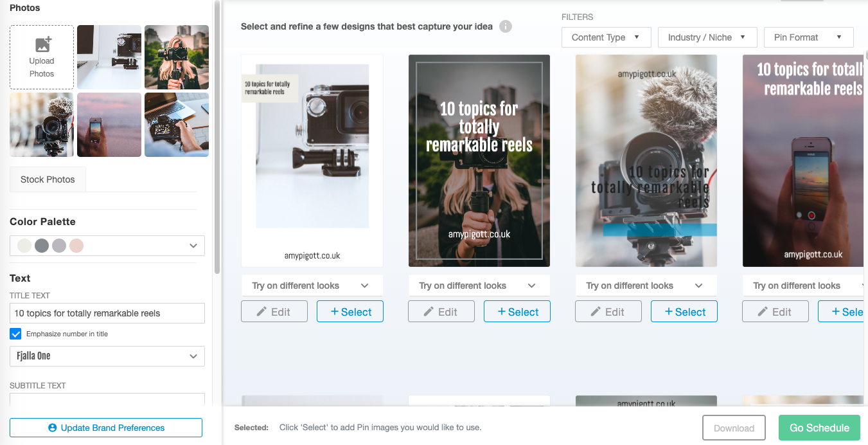Viewport: 868px width, 445px height.
Task: Expand the Pin Format filter dropdown
Action: pos(808,37)
